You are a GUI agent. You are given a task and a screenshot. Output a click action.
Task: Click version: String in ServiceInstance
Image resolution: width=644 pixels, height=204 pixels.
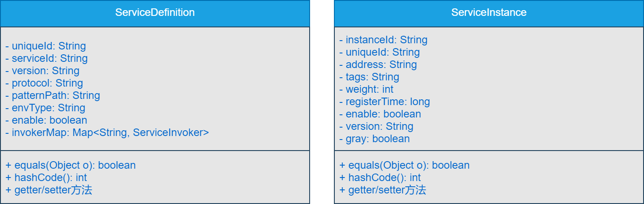376,126
